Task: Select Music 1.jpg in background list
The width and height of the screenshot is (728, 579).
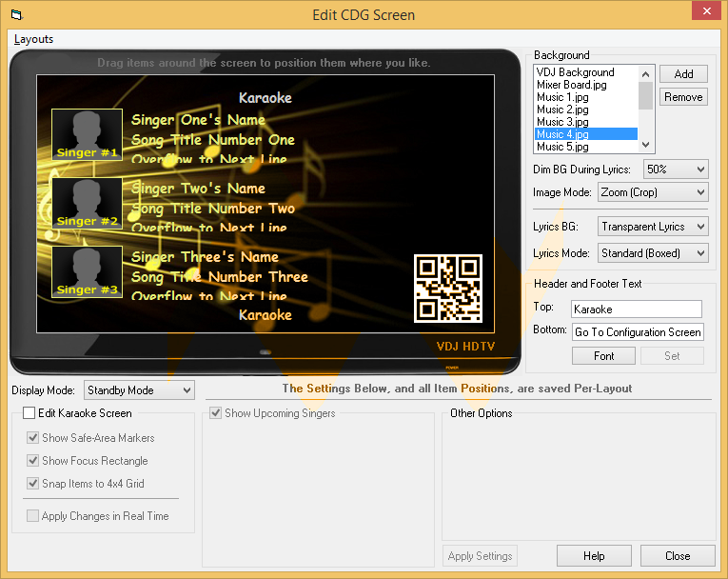Action: point(586,97)
